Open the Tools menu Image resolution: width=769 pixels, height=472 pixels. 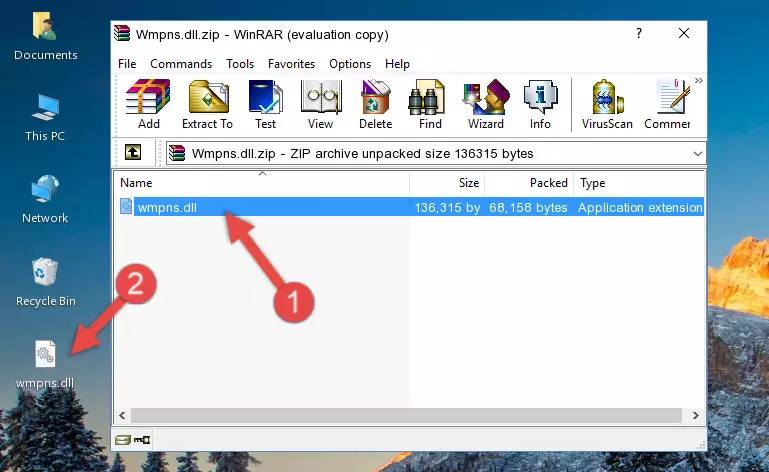pyautogui.click(x=240, y=64)
